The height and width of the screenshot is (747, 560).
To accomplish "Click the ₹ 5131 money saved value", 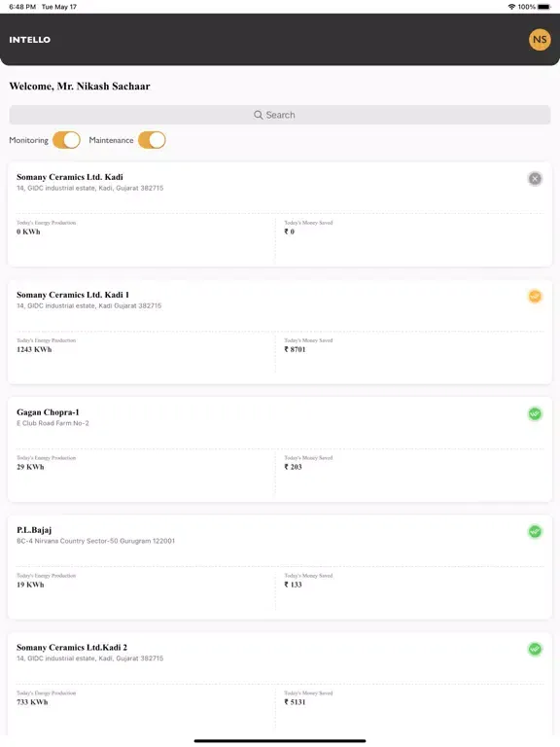I will pos(295,701).
